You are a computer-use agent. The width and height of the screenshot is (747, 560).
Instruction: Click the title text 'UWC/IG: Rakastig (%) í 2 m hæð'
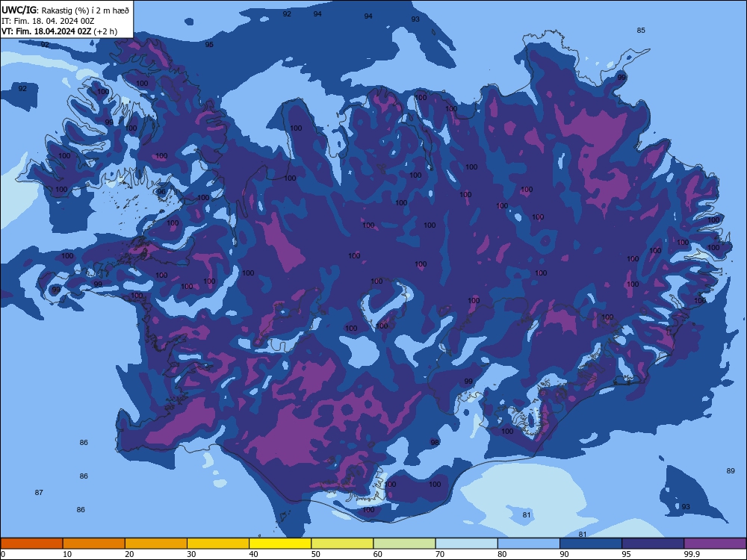[x=65, y=10]
